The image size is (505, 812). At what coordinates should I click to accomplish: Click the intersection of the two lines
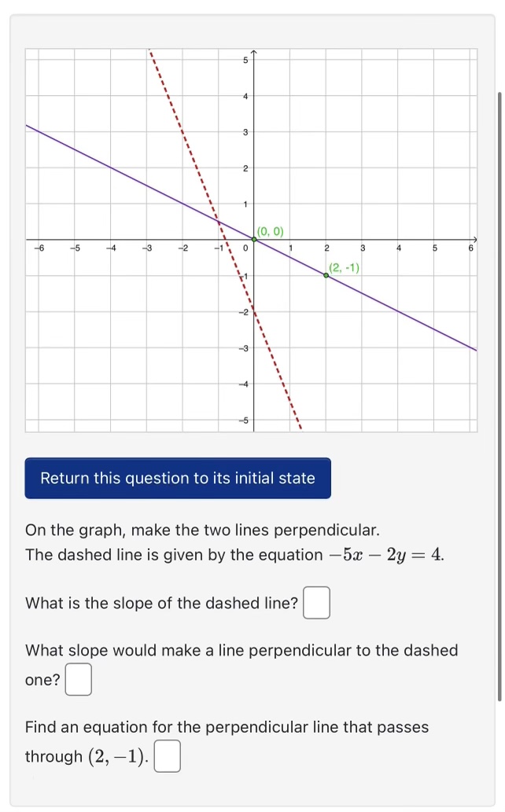[220, 223]
